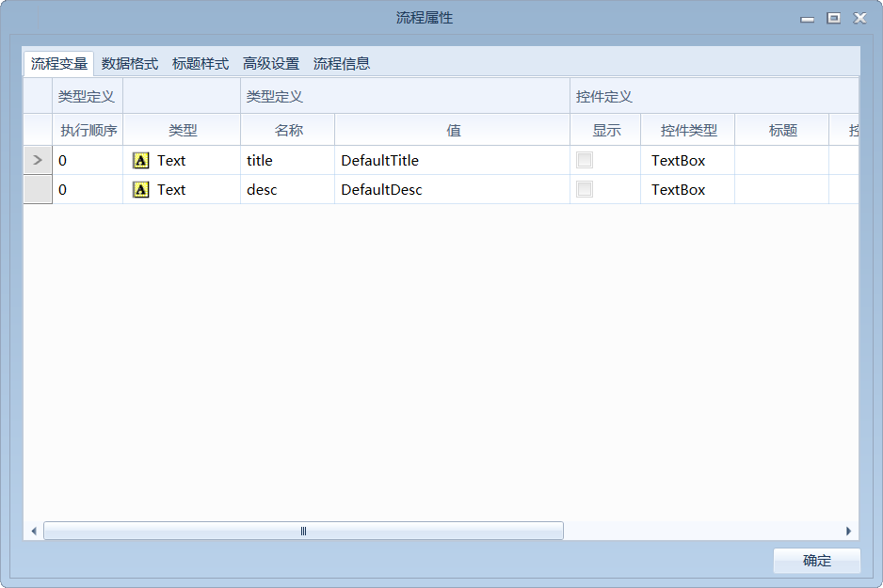The image size is (883, 588).
Task: Click the row indicator arrow beside title
Action: [x=38, y=160]
